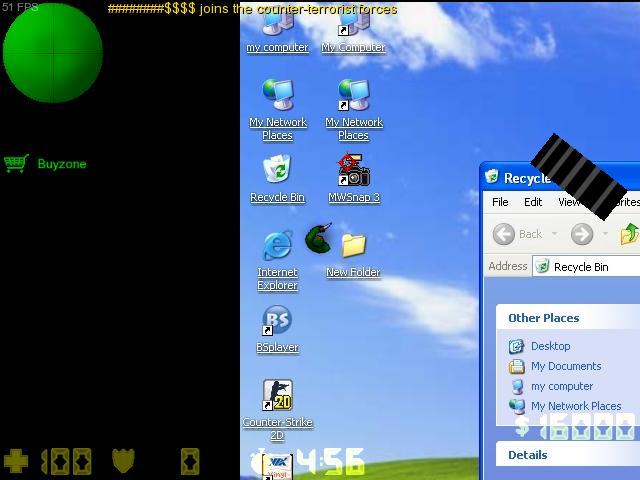
Task: Click the green Buyzone text label
Action: 62,164
